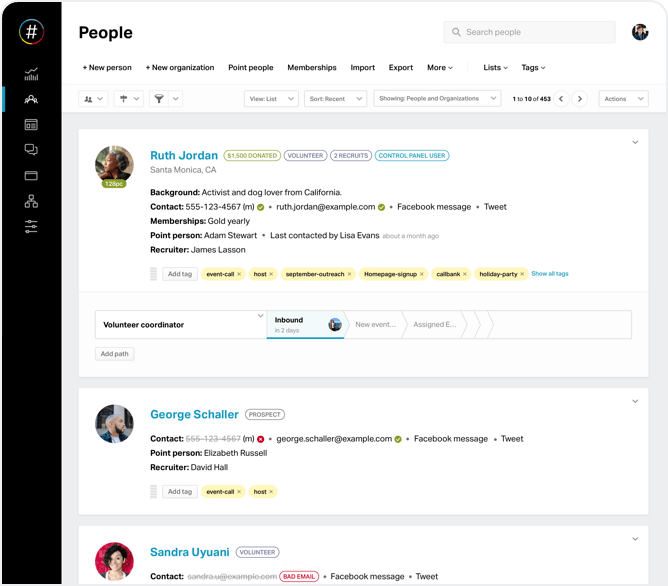Click Facebook message in George Schaller's contact row
668x586 pixels.
click(x=451, y=439)
